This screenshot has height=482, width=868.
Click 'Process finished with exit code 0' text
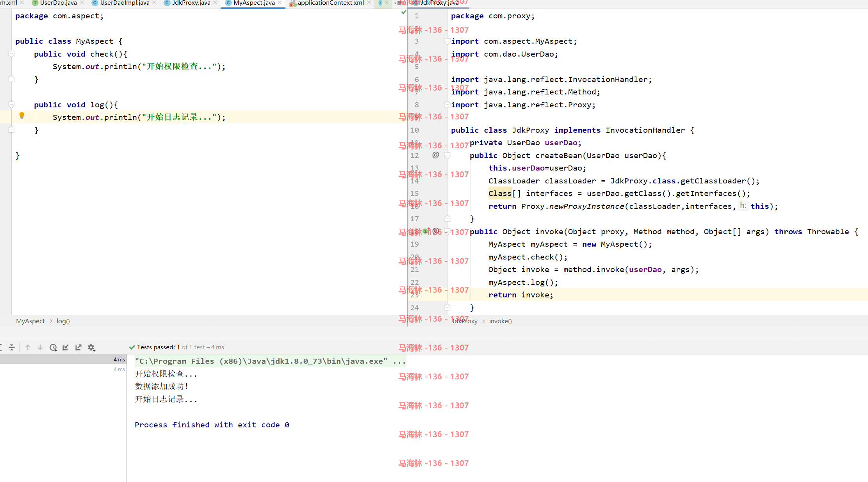click(212, 425)
